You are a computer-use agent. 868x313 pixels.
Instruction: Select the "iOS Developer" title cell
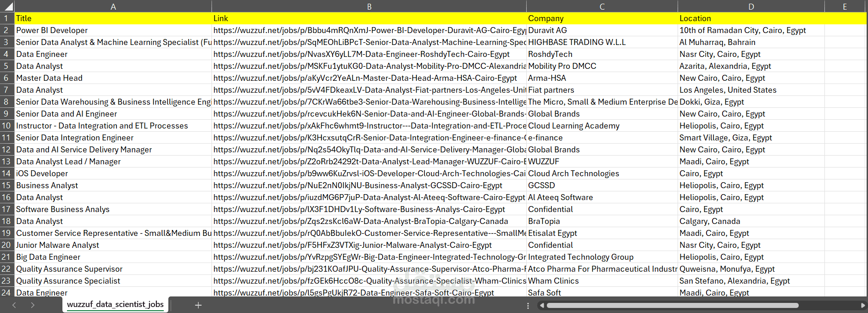tap(113, 173)
